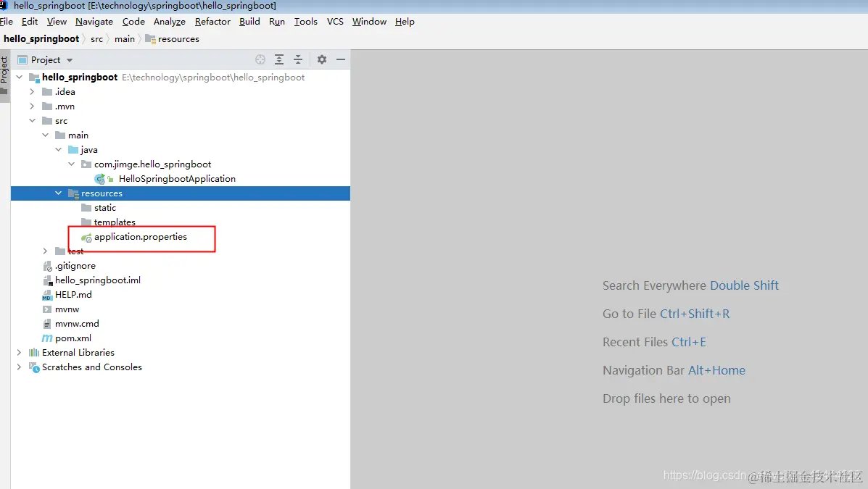
Task: Click the mvnw.cmd file icon
Action: 47,324
